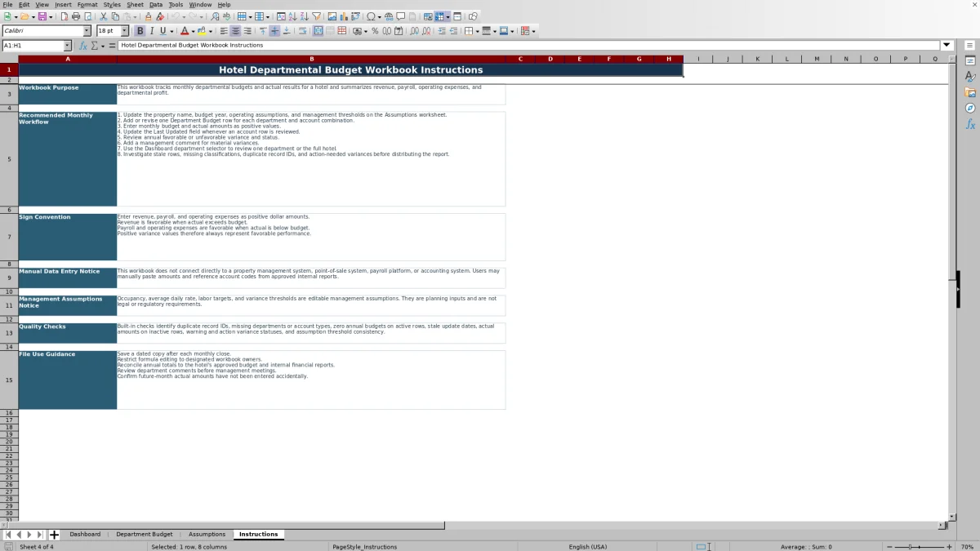
Task: Click Add new sheet plus icon
Action: (54, 535)
